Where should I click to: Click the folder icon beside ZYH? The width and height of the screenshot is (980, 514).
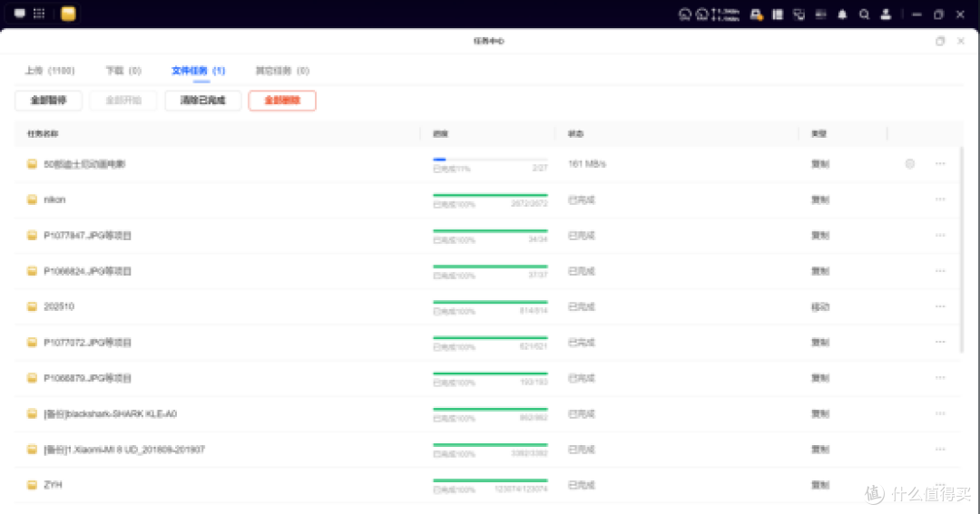point(32,485)
